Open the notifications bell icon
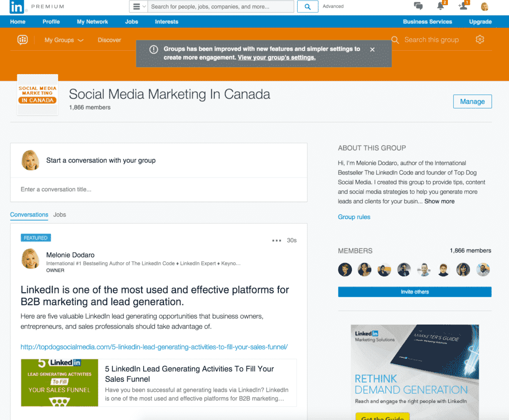The width and height of the screenshot is (509, 420). 440,6
